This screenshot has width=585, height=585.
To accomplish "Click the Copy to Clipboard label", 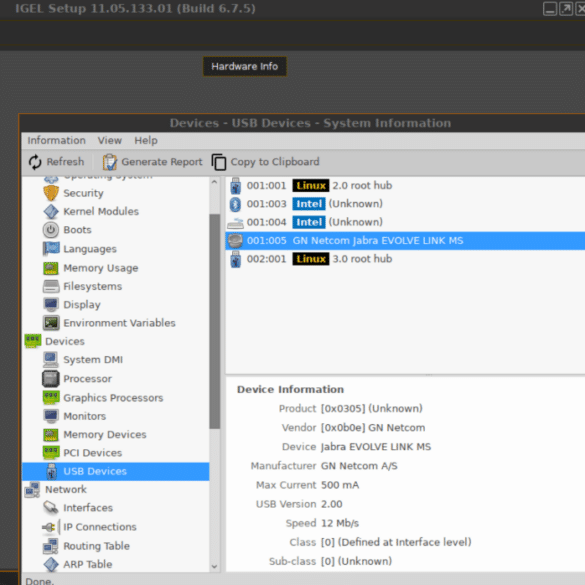I will [x=275, y=162].
